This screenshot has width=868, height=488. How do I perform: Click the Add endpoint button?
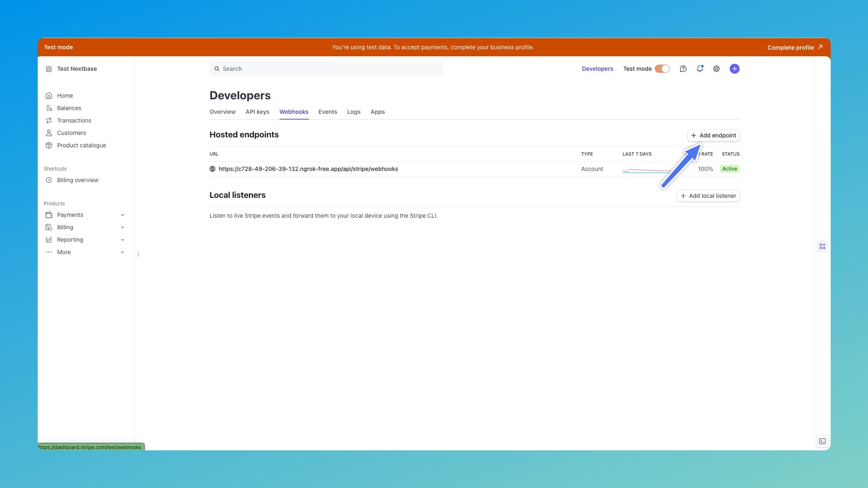pyautogui.click(x=713, y=135)
